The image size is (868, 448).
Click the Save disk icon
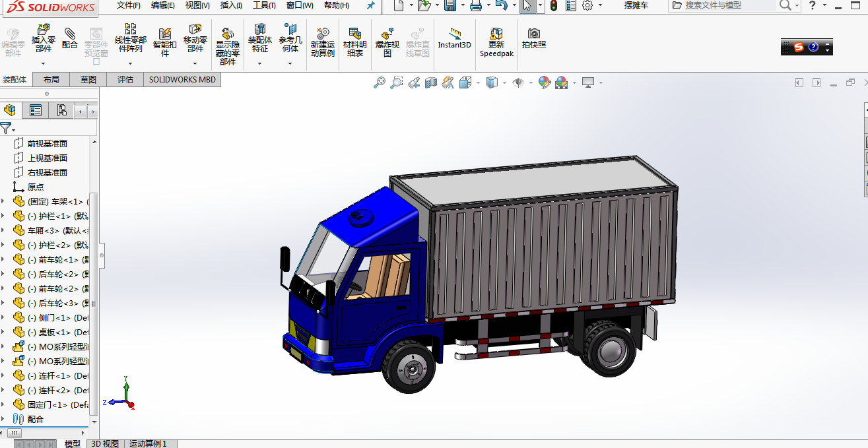[450, 5]
